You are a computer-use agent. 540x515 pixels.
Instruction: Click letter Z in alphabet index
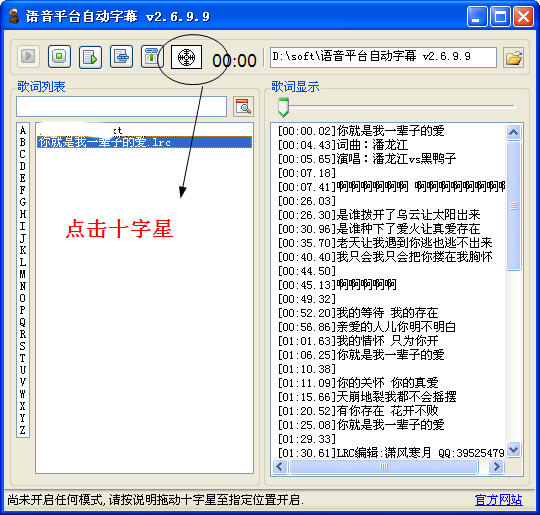pyautogui.click(x=23, y=430)
